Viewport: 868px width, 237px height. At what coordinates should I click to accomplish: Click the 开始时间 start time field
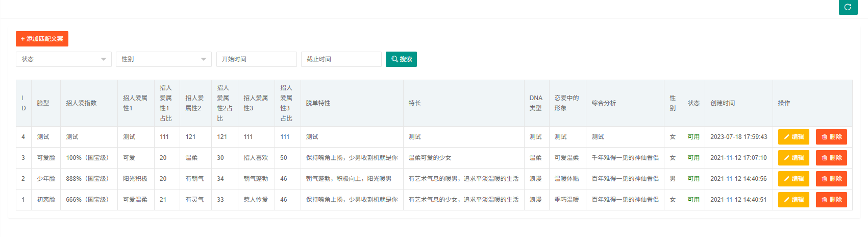click(256, 59)
